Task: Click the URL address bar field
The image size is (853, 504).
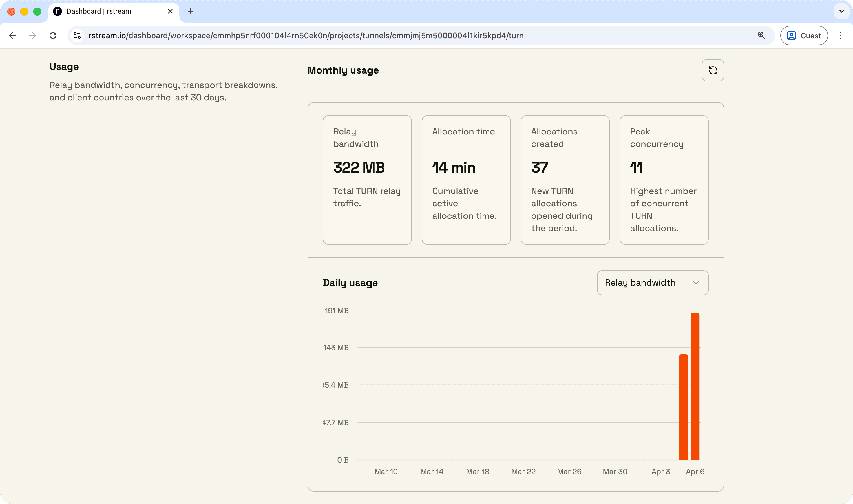Action: coord(306,36)
